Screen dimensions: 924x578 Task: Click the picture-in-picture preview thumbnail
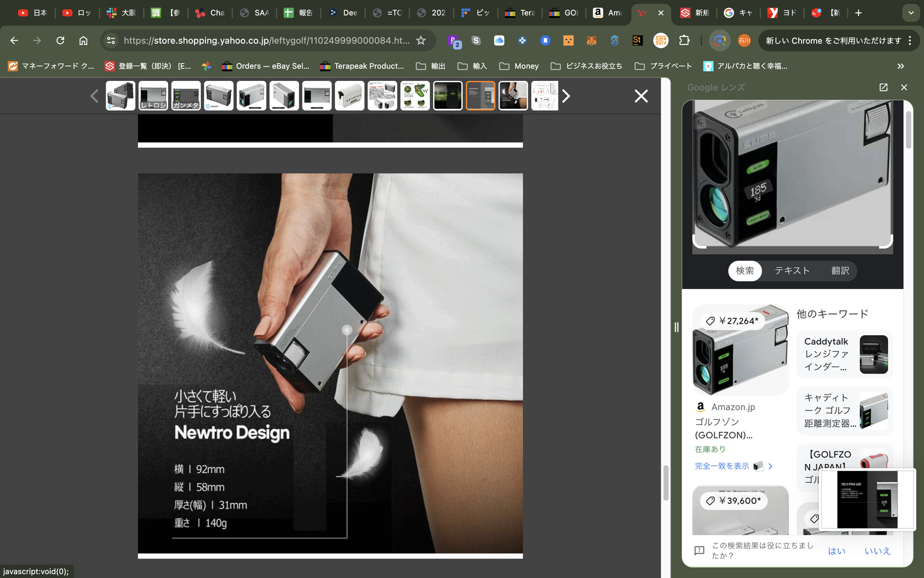868,499
